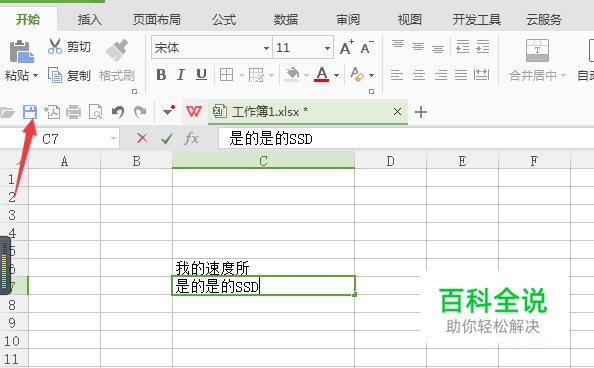Toggle underline formatting
This screenshot has height=368, width=594.
click(x=201, y=75)
